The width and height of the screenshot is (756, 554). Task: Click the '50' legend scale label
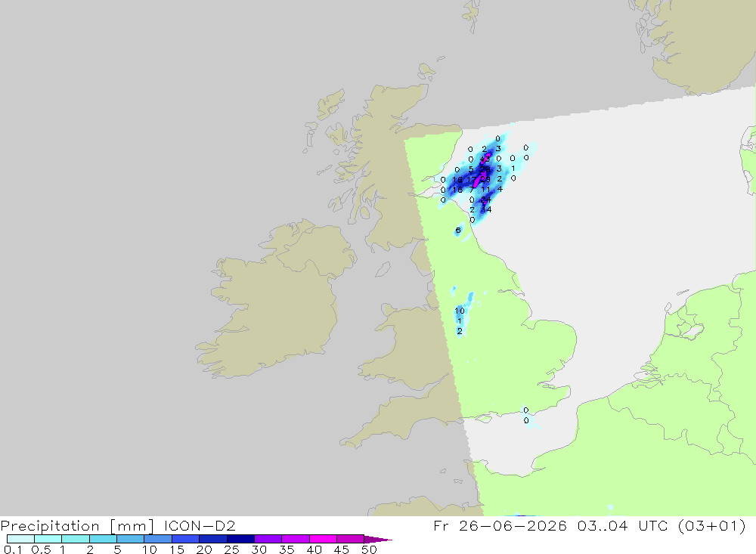point(369,549)
